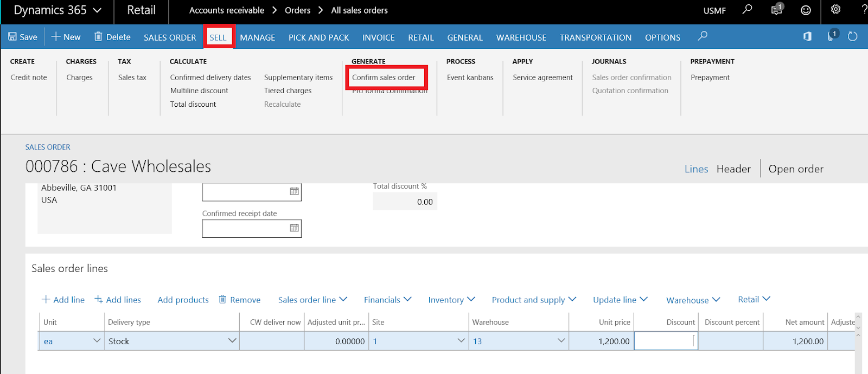Expand the Dynamics 365 navigation dropdown
868x374 pixels.
[x=97, y=10]
